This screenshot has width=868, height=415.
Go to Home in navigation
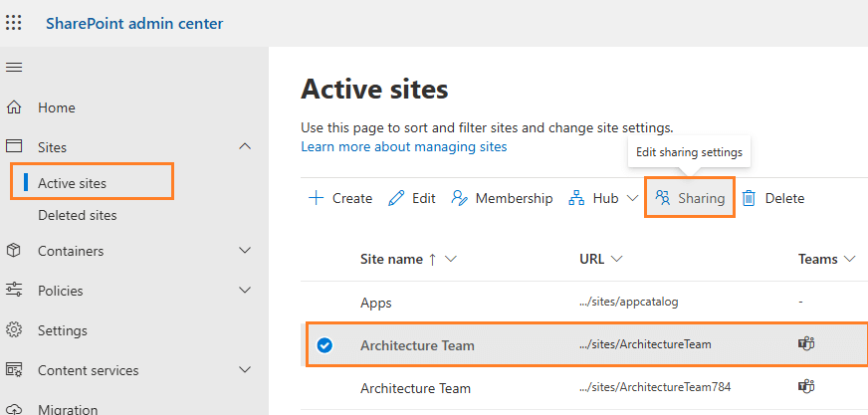[x=57, y=107]
